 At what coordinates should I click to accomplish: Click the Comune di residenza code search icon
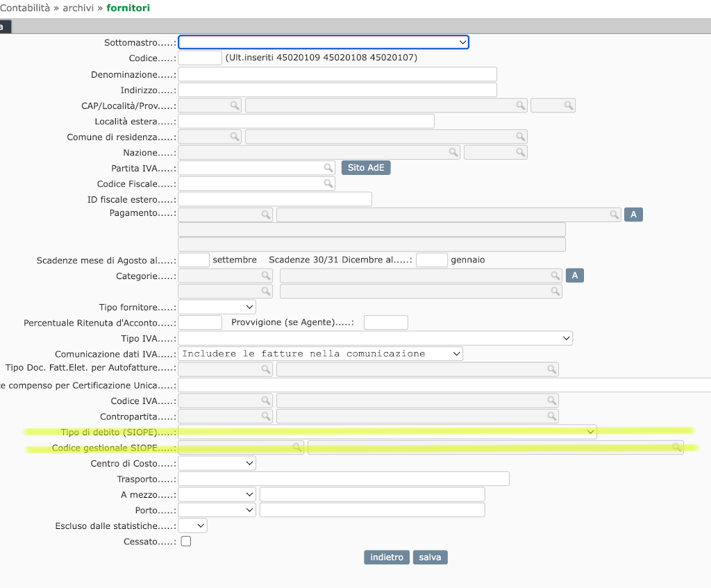point(235,137)
